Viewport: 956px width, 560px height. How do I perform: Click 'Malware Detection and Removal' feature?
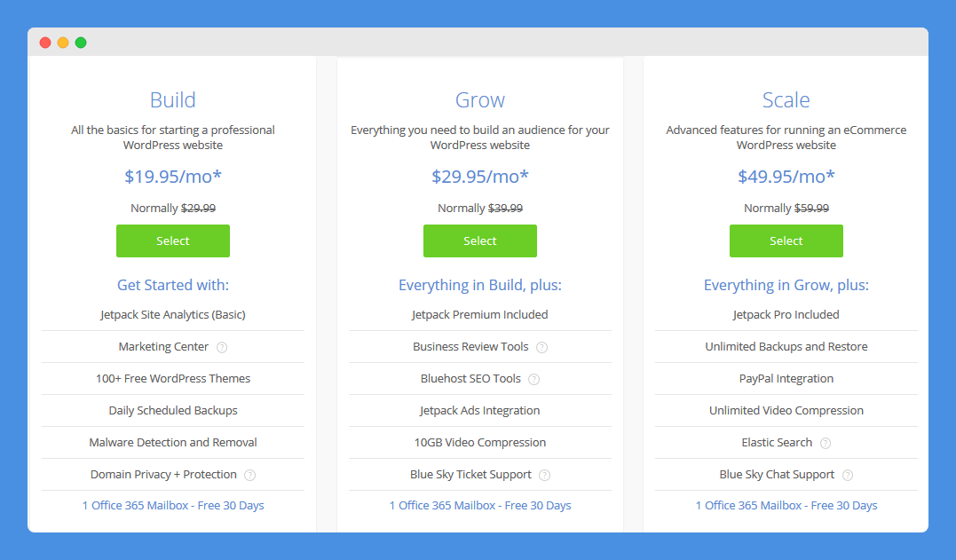pos(173,442)
